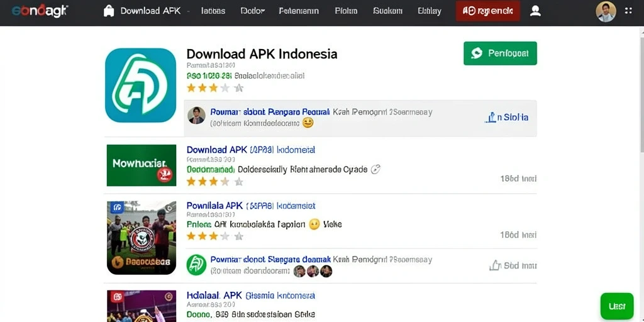Open the Powniar denot Stangare commenter link
This screenshot has width=644, height=322.
click(x=270, y=260)
